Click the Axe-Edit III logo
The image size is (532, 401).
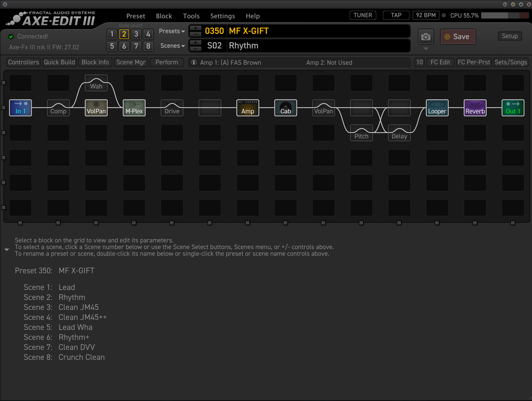[x=52, y=18]
